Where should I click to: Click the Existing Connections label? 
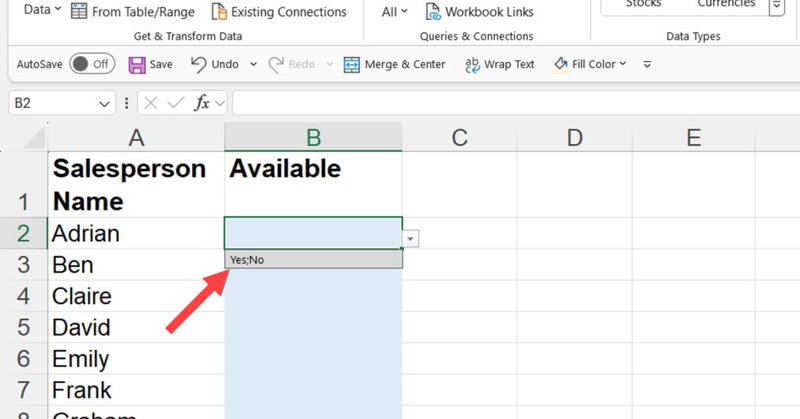pyautogui.click(x=289, y=12)
